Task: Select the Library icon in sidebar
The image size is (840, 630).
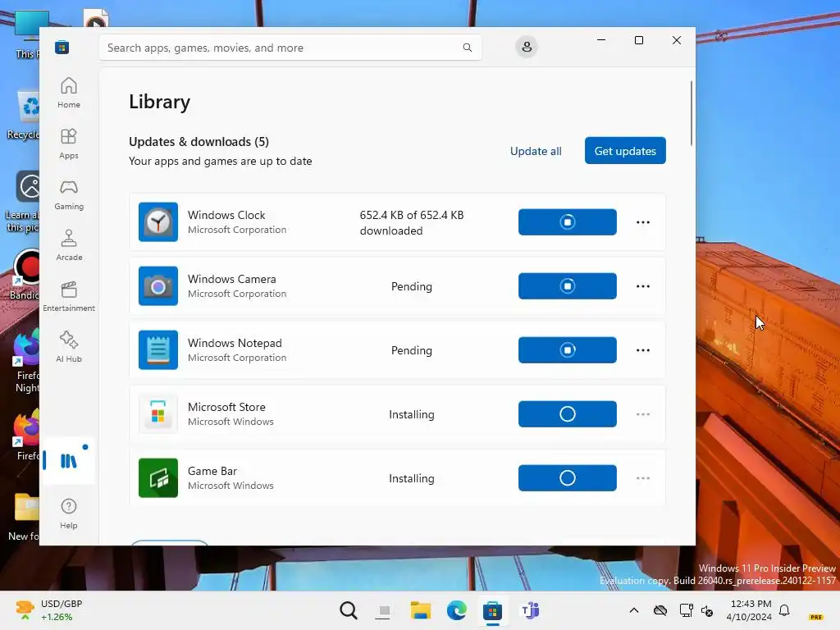Action: (69, 461)
